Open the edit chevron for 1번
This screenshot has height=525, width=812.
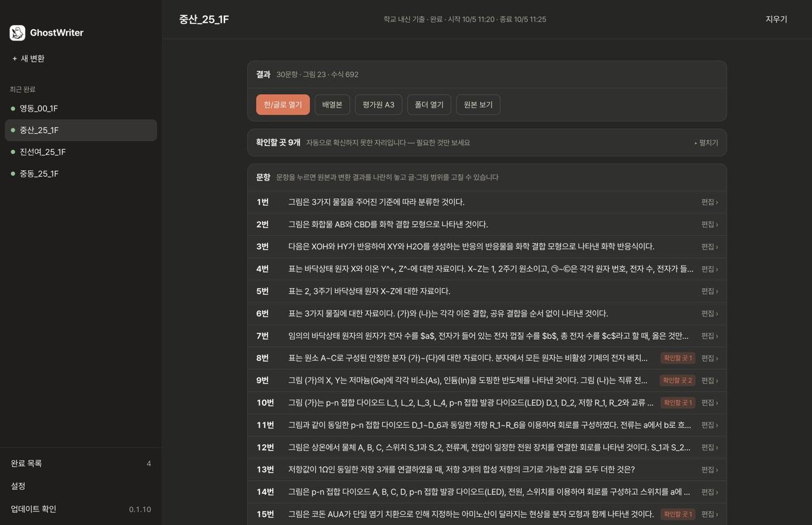[710, 202]
